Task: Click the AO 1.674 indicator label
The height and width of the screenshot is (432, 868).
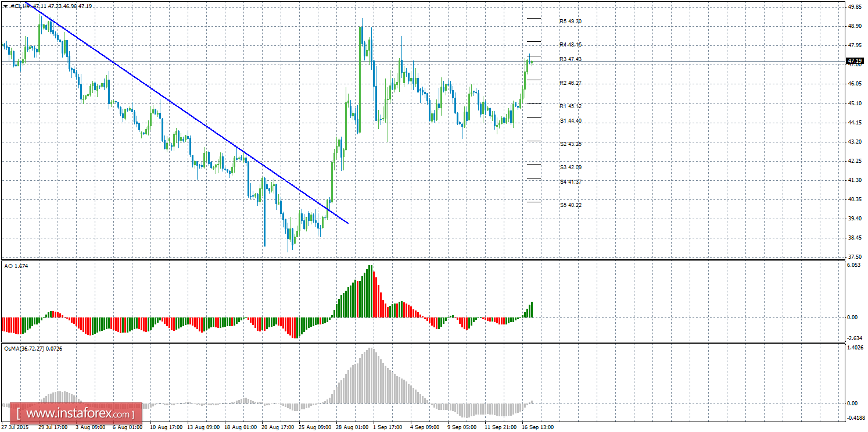Action: coord(16,266)
